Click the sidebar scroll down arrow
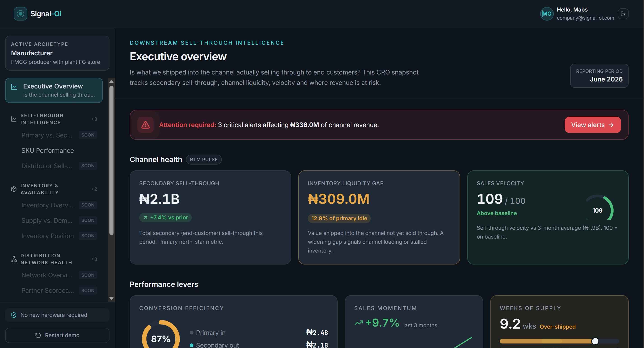The width and height of the screenshot is (644, 348). tap(111, 298)
